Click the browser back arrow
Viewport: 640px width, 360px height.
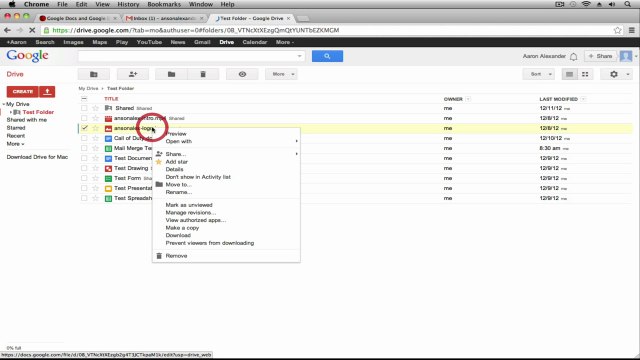pyautogui.click(x=7, y=30)
